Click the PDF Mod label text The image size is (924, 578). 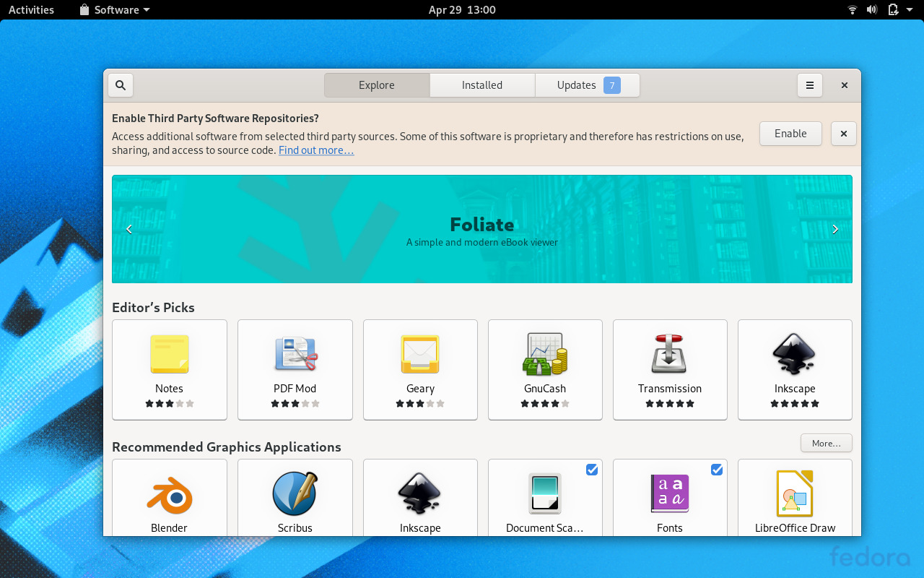point(295,389)
